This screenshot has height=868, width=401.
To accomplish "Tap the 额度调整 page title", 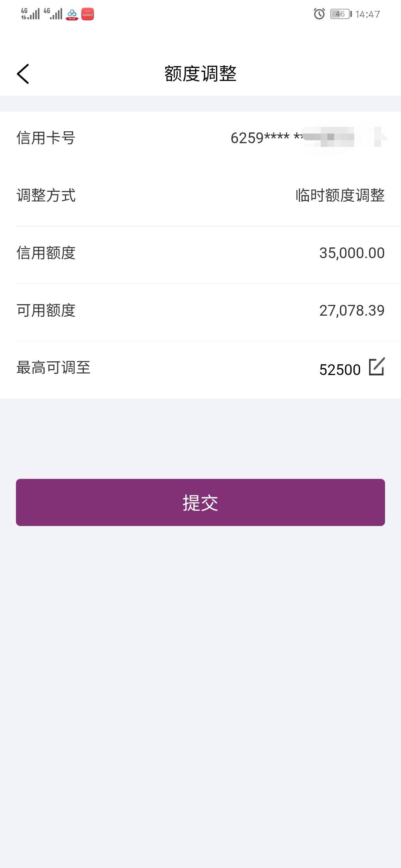I will [x=200, y=73].
